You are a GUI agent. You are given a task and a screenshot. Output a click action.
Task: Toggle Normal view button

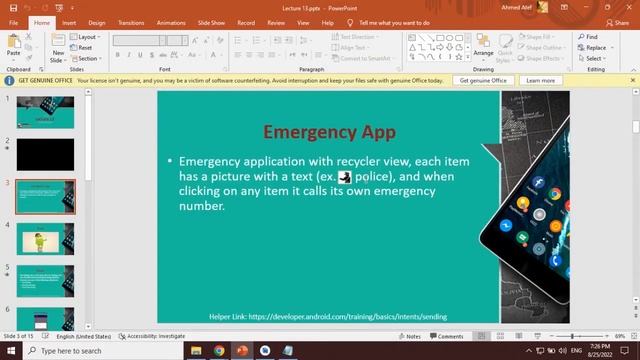pyautogui.click(x=482, y=336)
